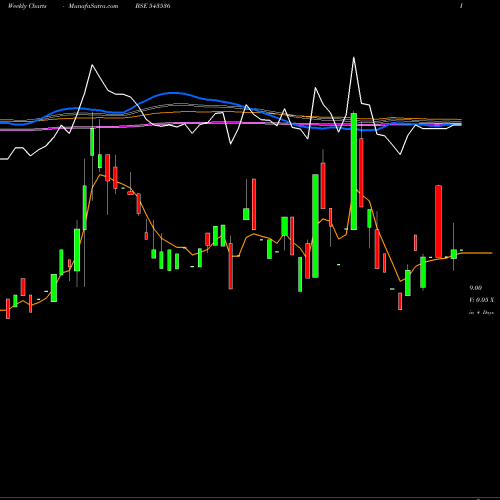Click the 'in 4 Days' text
500x500 pixels.
click(x=481, y=313)
